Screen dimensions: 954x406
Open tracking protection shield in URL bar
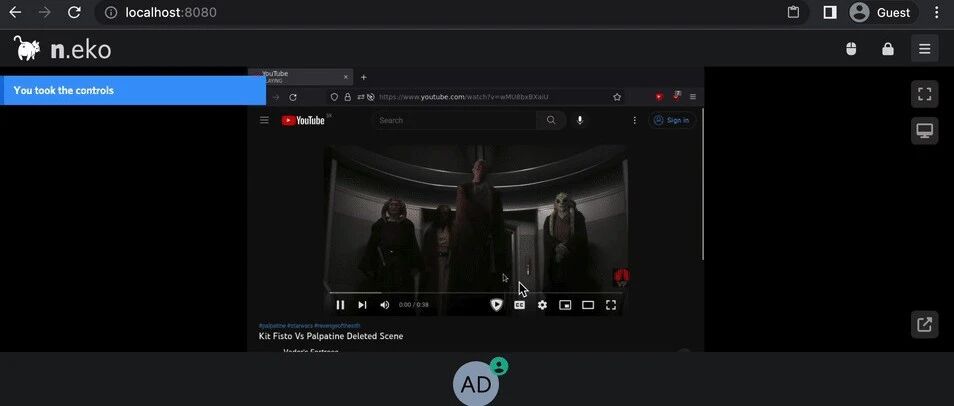(x=333, y=97)
